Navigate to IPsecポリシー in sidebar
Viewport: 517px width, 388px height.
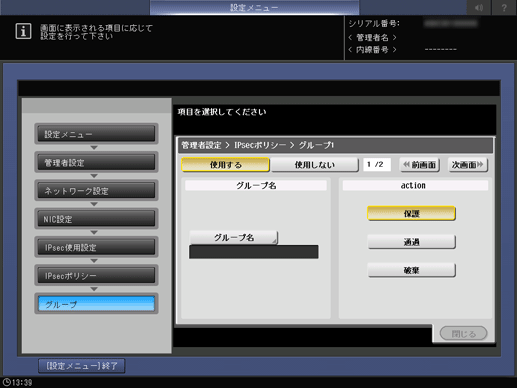[x=96, y=276]
